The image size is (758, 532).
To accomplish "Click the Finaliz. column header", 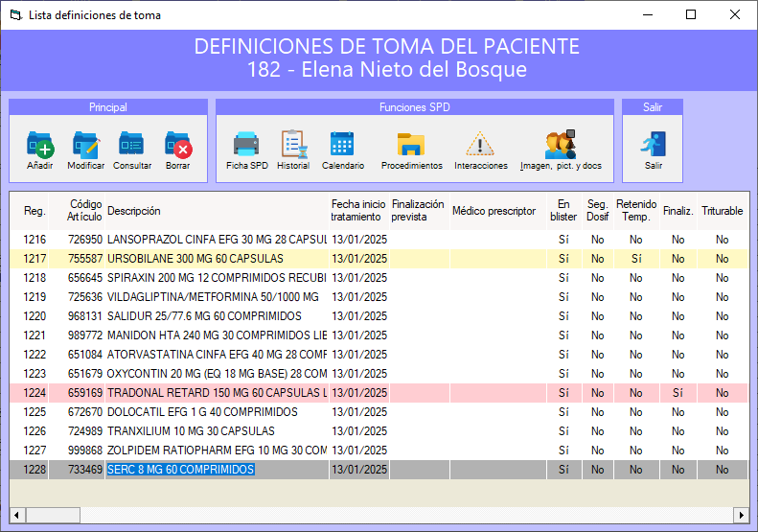I will tap(678, 211).
